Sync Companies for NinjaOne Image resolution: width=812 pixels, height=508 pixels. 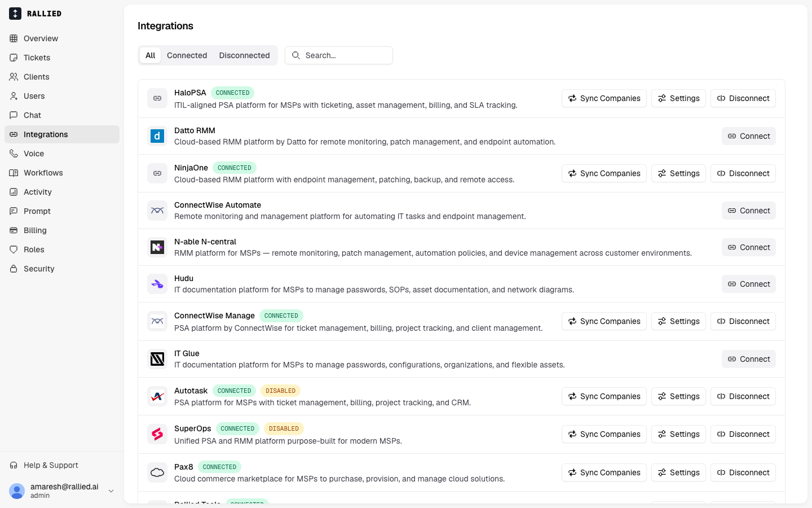[x=604, y=173]
